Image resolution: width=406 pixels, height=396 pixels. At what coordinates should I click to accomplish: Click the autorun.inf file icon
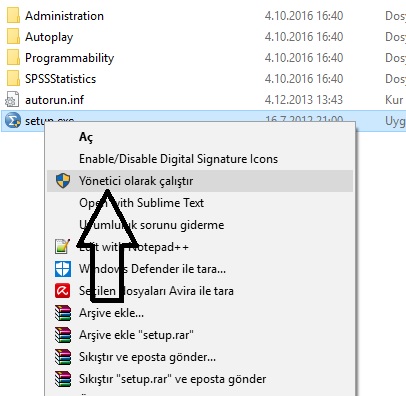coord(12,100)
